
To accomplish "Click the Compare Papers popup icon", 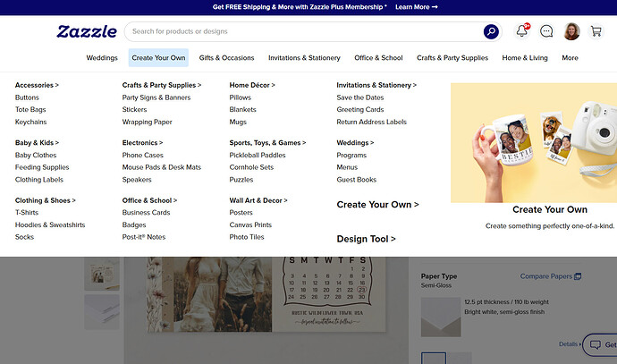I will pyautogui.click(x=578, y=276).
